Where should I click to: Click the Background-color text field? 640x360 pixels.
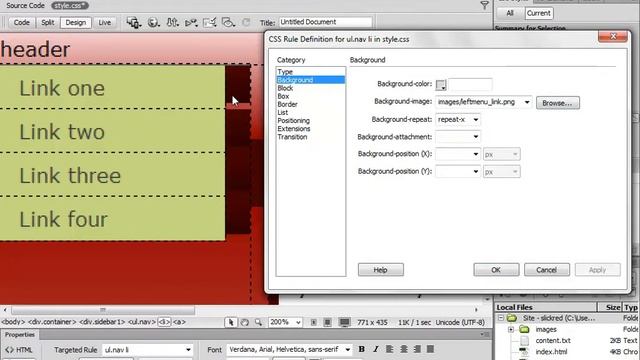click(470, 84)
